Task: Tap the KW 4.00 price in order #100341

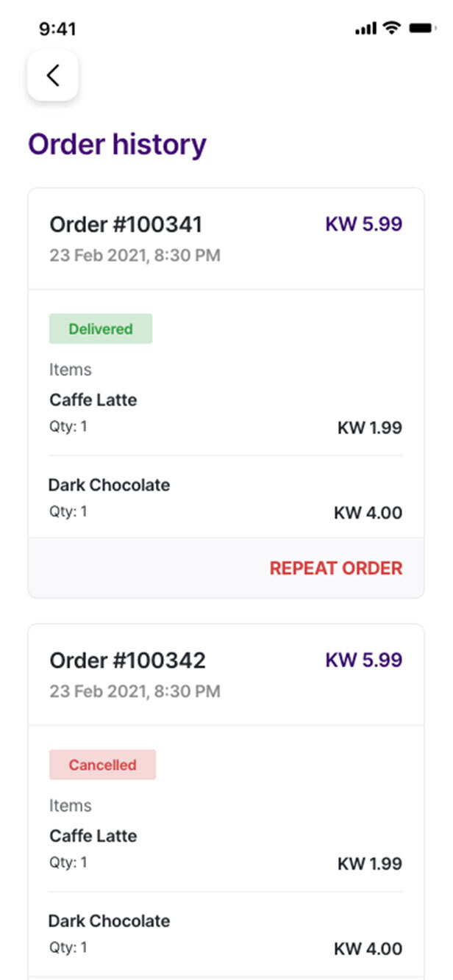Action: [x=368, y=513]
